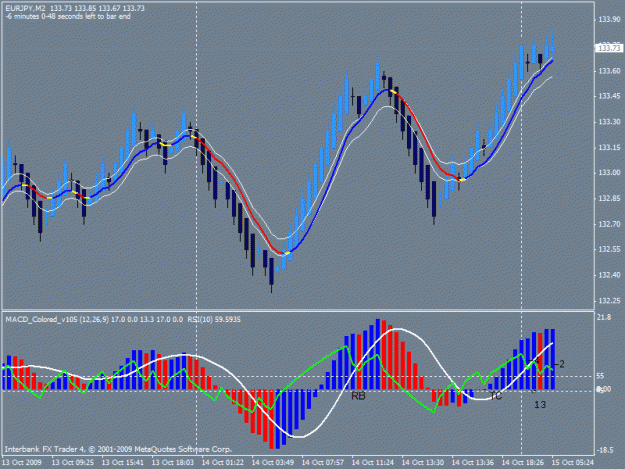This screenshot has height=469, width=625.
Task: Click the 14 Oct 03:49 time label
Action: (x=273, y=463)
